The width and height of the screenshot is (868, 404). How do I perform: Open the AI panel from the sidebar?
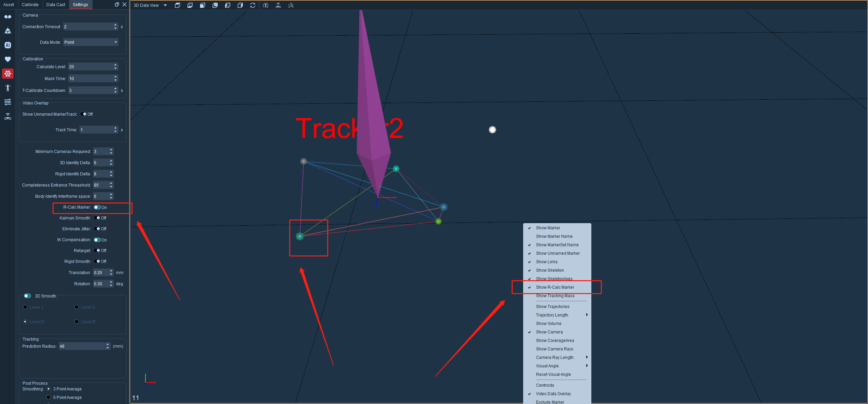tap(8, 45)
